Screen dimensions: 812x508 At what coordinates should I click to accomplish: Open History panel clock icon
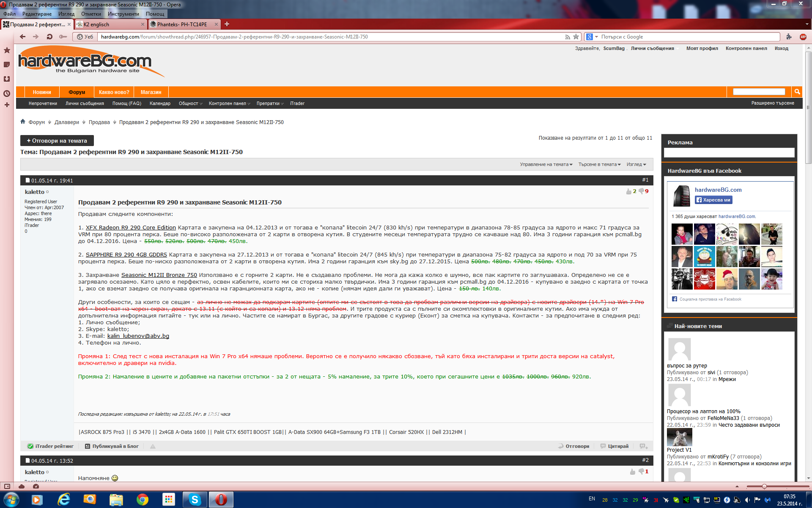pos(7,94)
